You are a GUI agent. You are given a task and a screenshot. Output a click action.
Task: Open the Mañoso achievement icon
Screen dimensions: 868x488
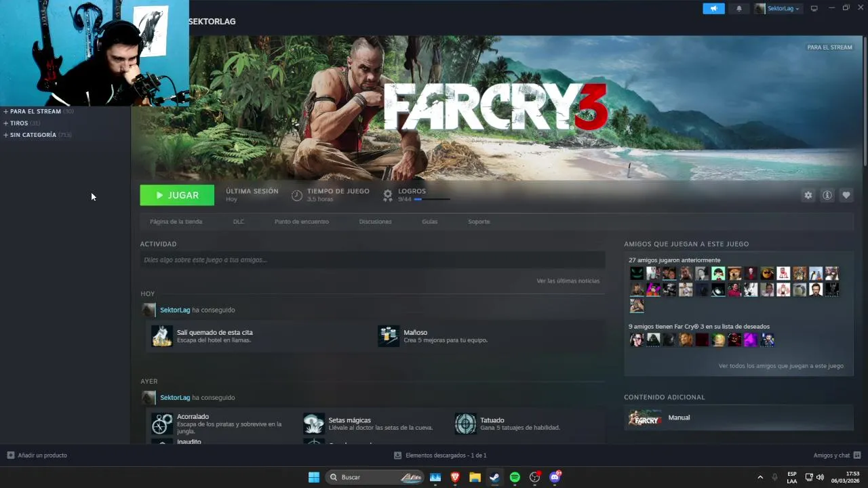click(389, 336)
